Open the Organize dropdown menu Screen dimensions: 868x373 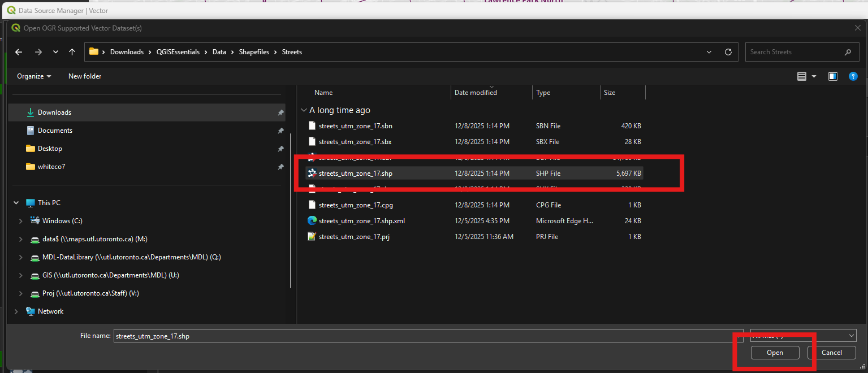[x=34, y=76]
